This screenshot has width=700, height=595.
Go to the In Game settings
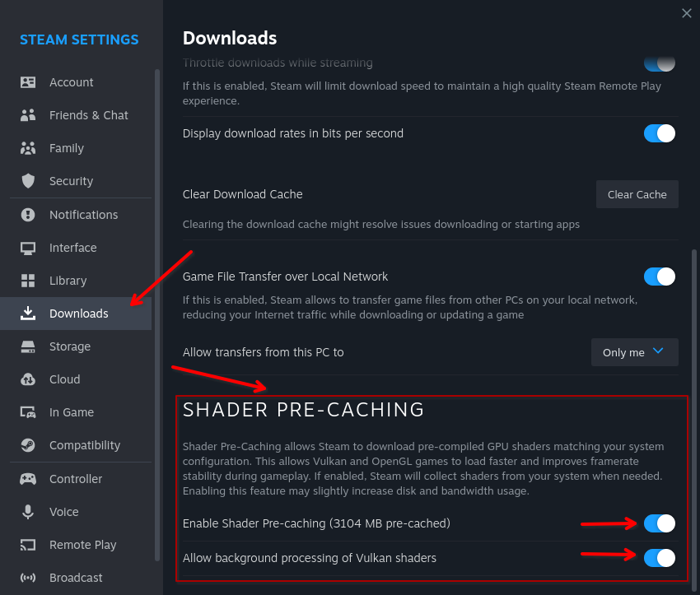(x=72, y=412)
